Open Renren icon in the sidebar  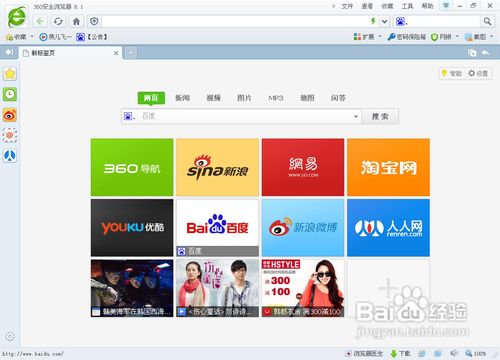[x=10, y=156]
